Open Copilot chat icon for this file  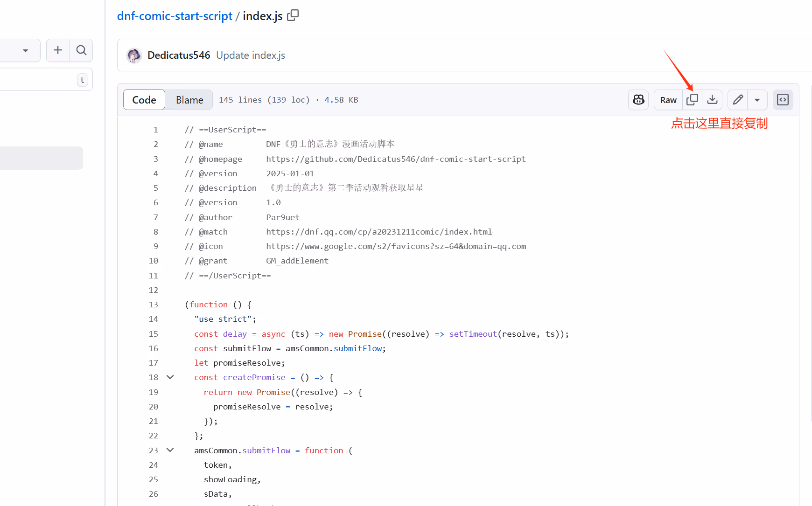pos(638,100)
